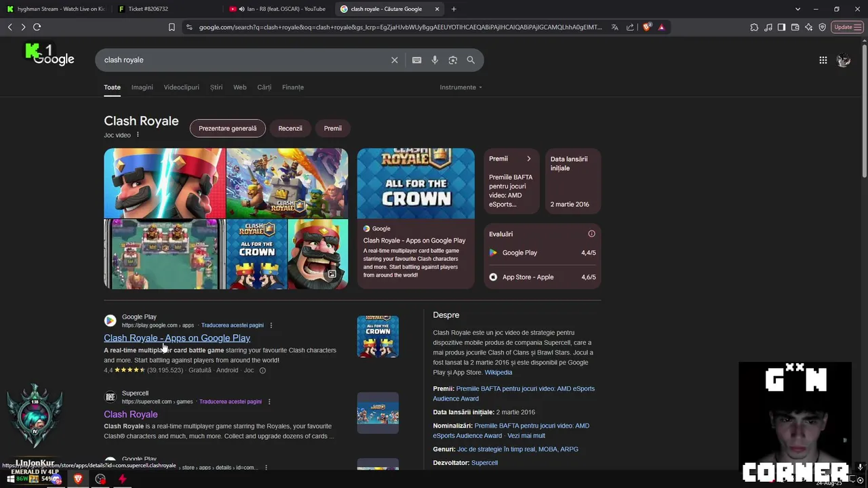
Task: Go back using the browser back arrow
Action: [9, 27]
